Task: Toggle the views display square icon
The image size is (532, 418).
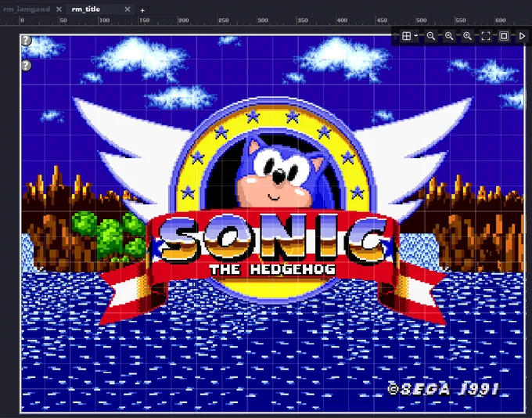Action: tap(504, 36)
